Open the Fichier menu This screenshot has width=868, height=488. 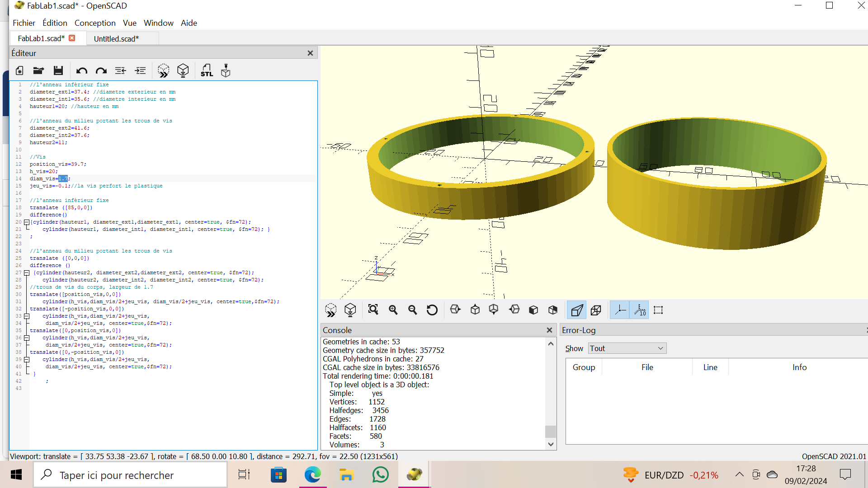pos(24,23)
